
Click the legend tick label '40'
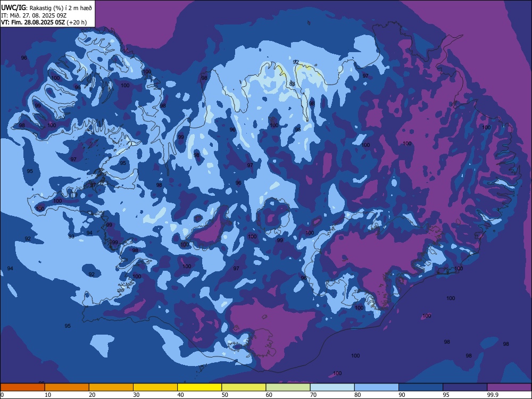tap(181, 395)
